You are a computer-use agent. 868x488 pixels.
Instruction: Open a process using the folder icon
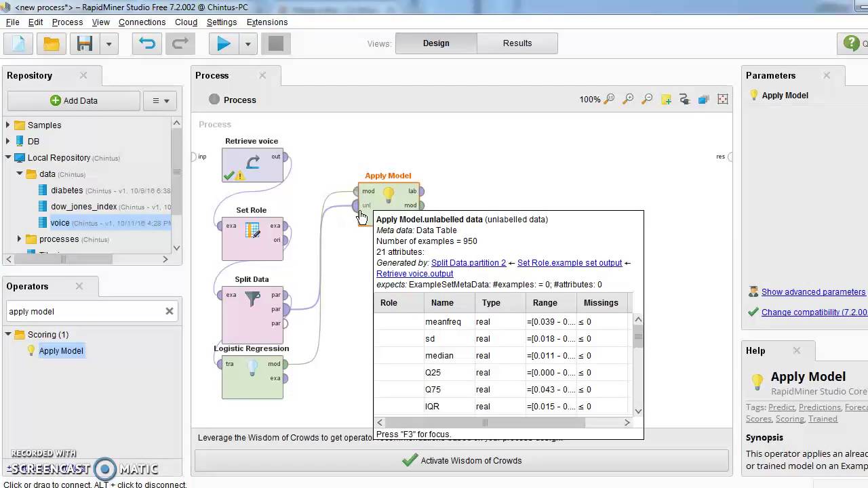52,44
